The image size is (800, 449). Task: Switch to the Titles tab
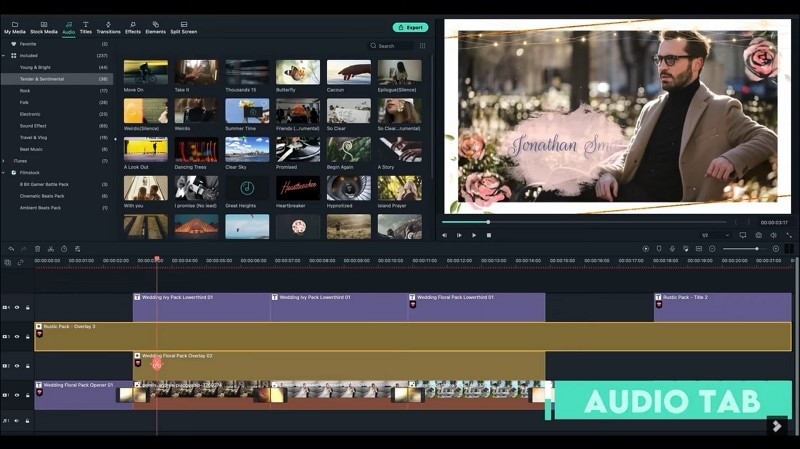point(86,28)
